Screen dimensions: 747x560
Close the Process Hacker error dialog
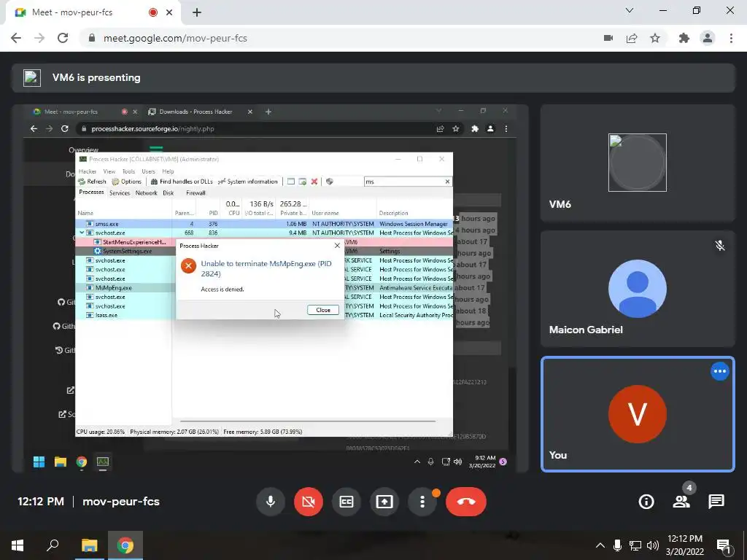[x=323, y=310]
